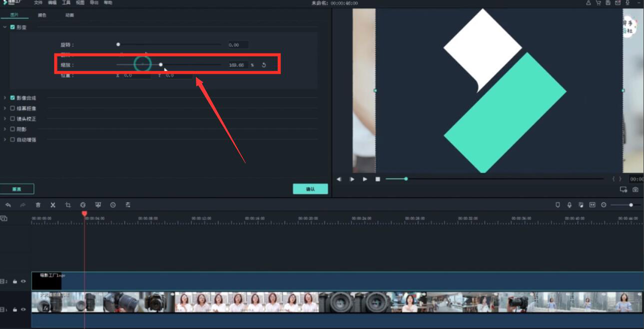Click the 重置 reset button
The width and height of the screenshot is (644, 329).
point(17,189)
